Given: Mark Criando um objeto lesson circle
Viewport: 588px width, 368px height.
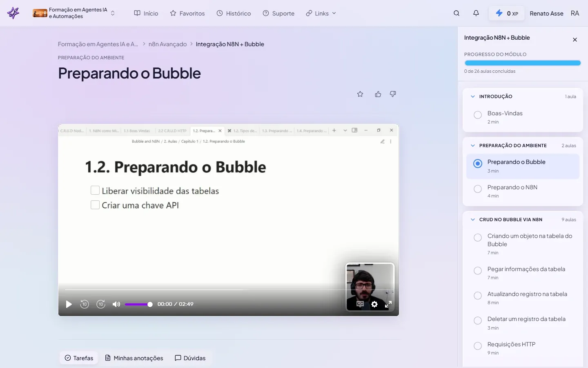Looking at the screenshot, I should [x=478, y=238].
